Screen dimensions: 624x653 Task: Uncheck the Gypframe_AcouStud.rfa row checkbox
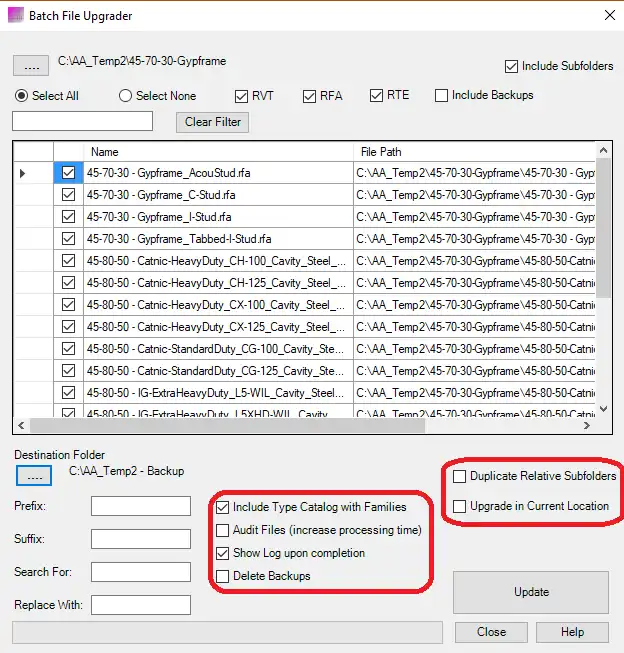[x=68, y=173]
